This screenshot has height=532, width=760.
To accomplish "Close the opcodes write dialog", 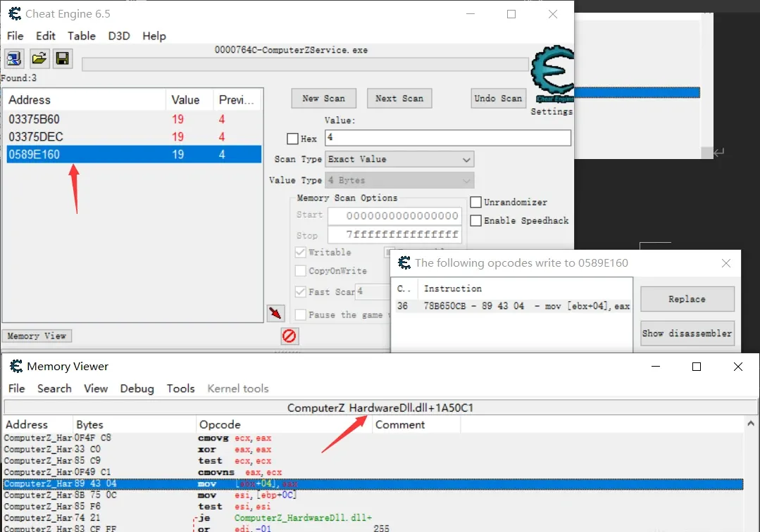I will pos(725,263).
